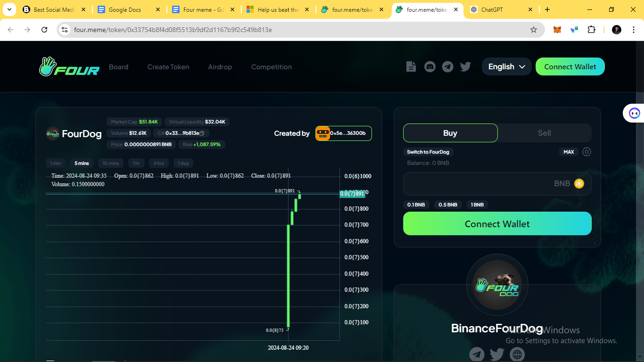Open slippage settings hexagon icon
The image size is (644, 362).
586,152
